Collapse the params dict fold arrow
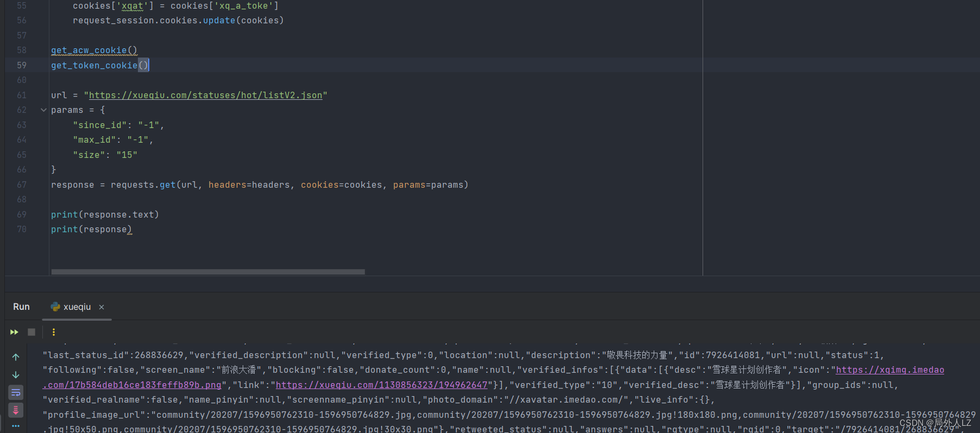The width and height of the screenshot is (980, 433). click(x=43, y=110)
